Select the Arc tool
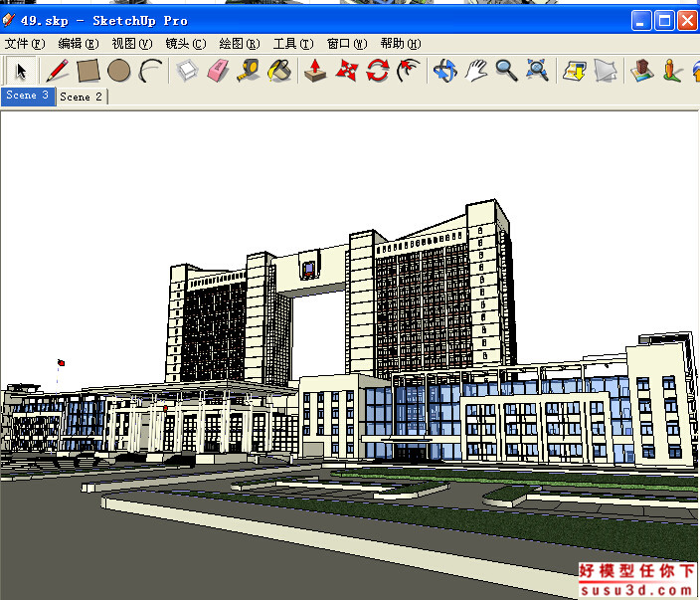Screen dimensions: 700x600 coord(150,71)
